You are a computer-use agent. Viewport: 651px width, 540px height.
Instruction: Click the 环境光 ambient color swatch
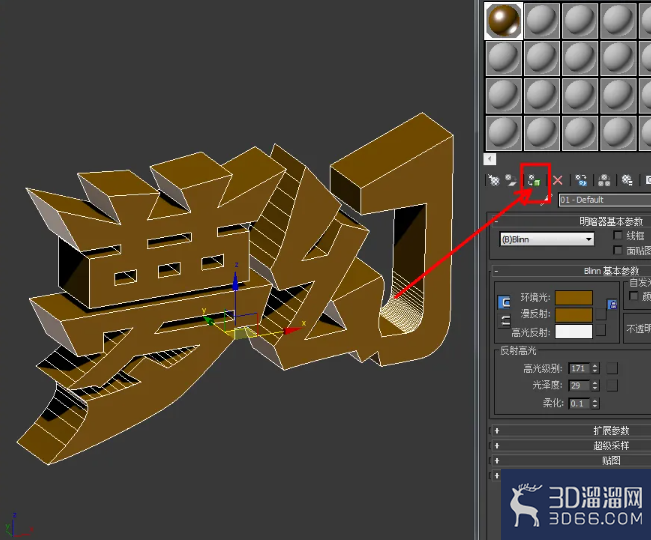(x=574, y=297)
